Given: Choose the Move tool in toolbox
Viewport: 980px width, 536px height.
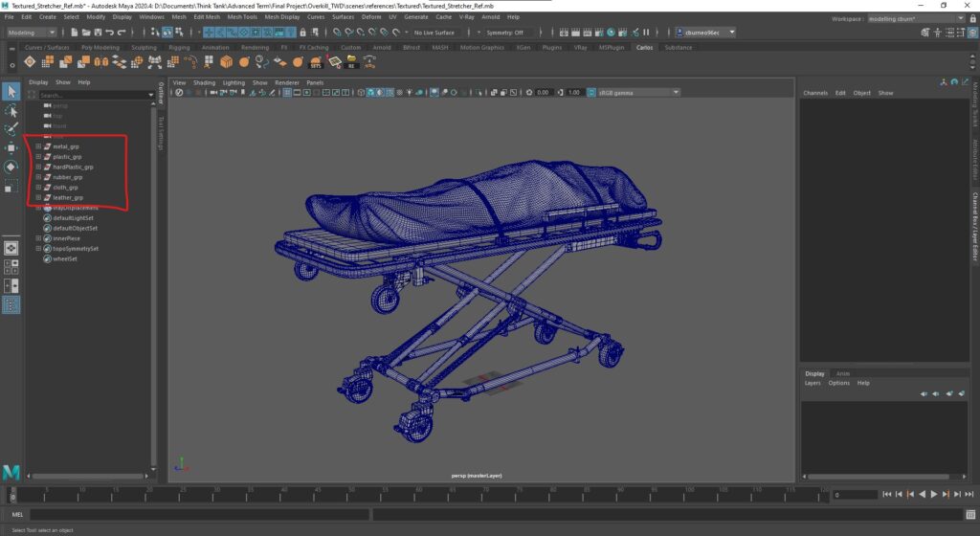Looking at the screenshot, I should (x=11, y=148).
